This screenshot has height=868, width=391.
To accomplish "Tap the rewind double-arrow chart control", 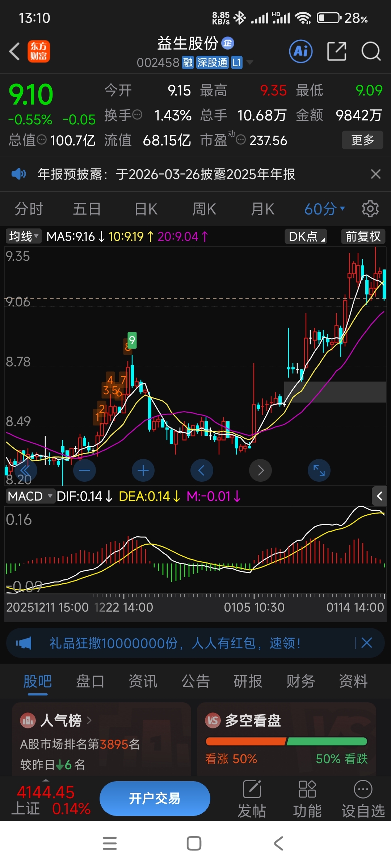I will pyautogui.click(x=25, y=471).
